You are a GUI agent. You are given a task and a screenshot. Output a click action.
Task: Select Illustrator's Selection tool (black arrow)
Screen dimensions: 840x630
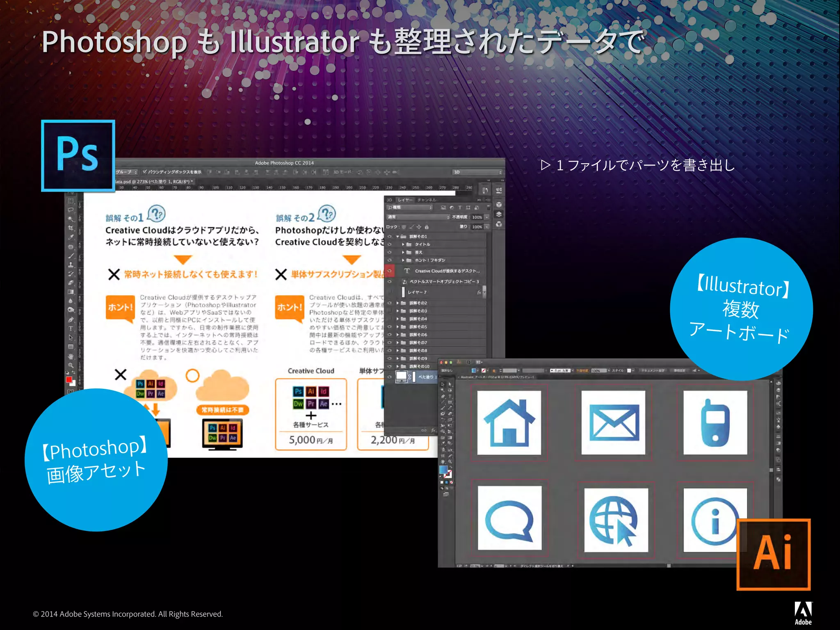[x=443, y=384]
